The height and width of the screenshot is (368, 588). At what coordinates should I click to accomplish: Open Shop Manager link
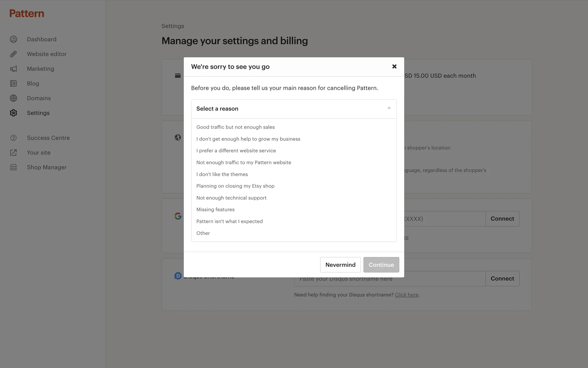[47, 167]
